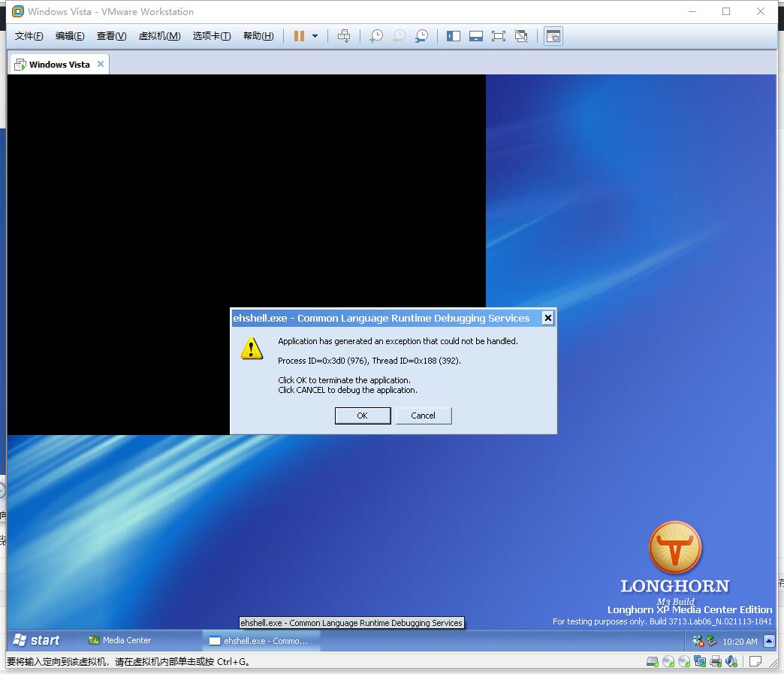Click the network adapter status icon
Image resolution: width=784 pixels, height=674 pixels.
click(700, 662)
